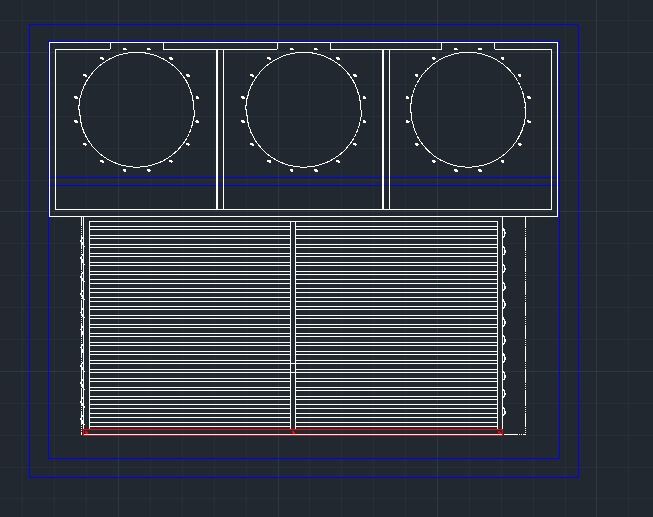Viewport: 653px width, 517px height.
Task: Click the right end grip of the red line
Action: point(500,432)
